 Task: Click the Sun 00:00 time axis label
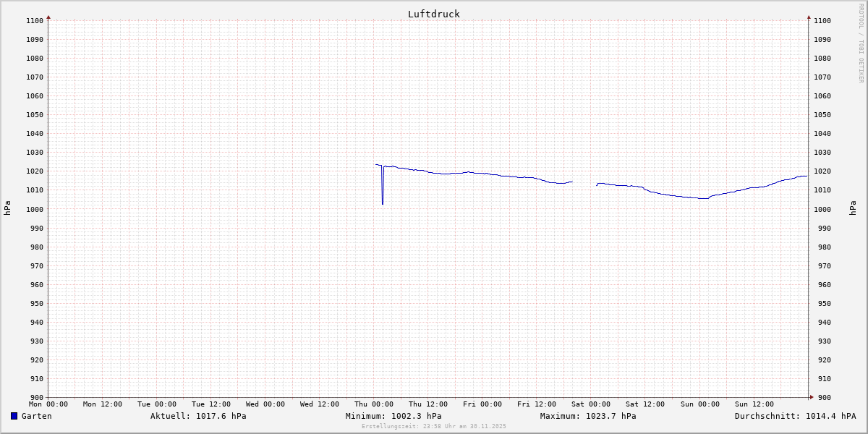(699, 404)
